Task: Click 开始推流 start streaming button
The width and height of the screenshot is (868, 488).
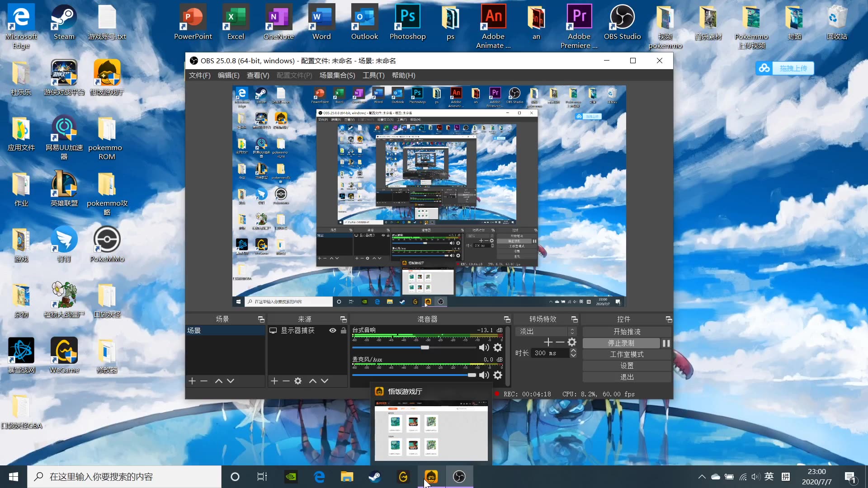Action: 627,332
